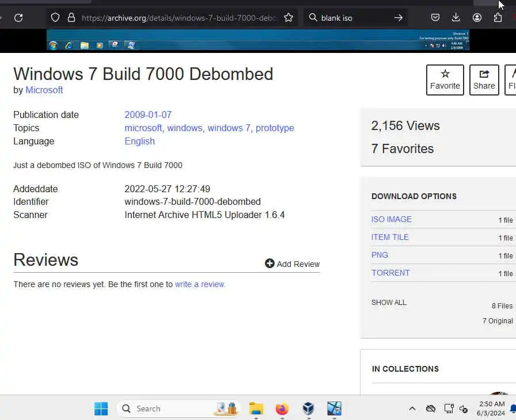516x420 pixels.
Task: Open the Windows Start menu
Action: (x=101, y=408)
